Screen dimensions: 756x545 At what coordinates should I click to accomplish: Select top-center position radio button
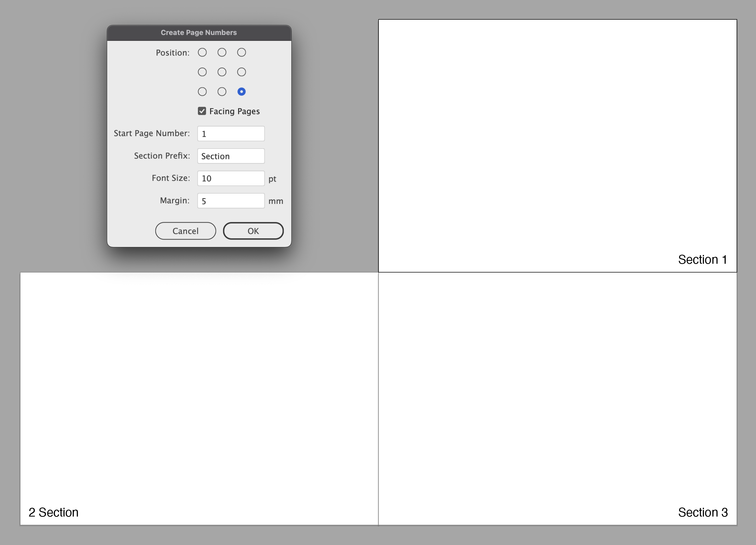pos(222,52)
